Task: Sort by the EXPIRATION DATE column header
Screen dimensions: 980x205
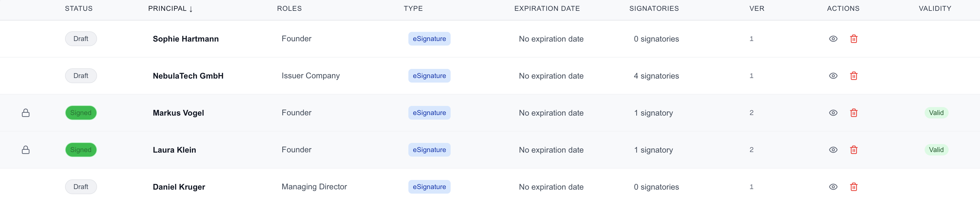Action: tap(547, 8)
